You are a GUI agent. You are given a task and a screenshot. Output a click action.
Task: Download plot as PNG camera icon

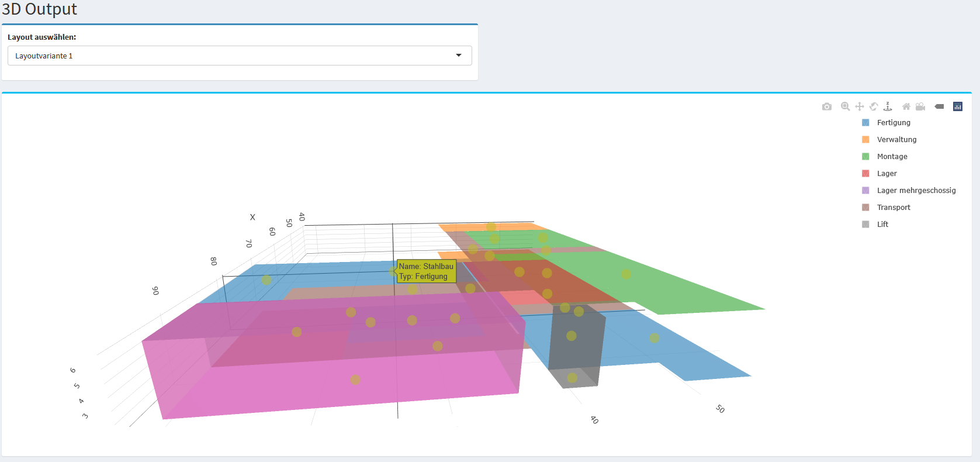(826, 106)
